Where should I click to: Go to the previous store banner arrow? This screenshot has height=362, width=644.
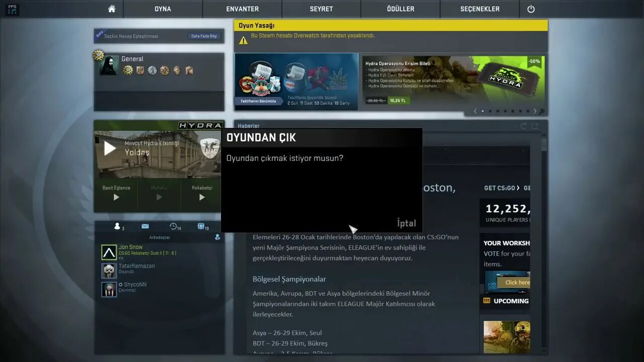pyautogui.click(x=475, y=111)
